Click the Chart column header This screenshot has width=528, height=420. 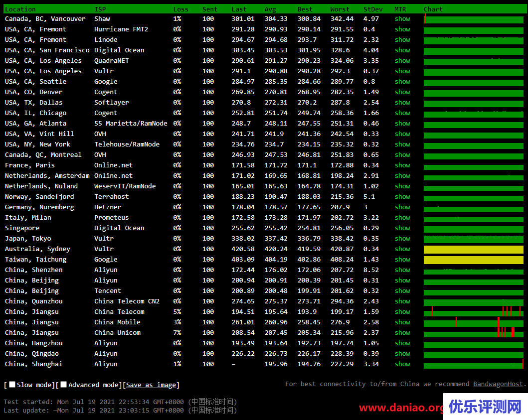point(433,9)
